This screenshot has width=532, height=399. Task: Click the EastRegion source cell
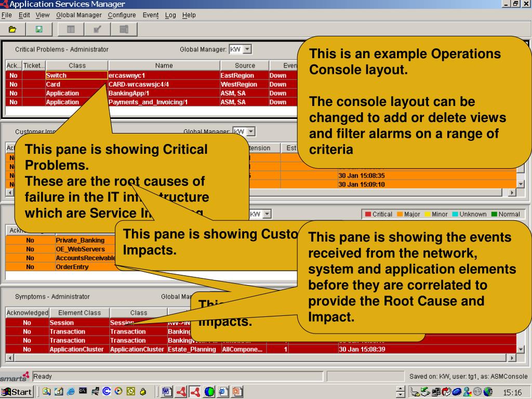(x=244, y=75)
